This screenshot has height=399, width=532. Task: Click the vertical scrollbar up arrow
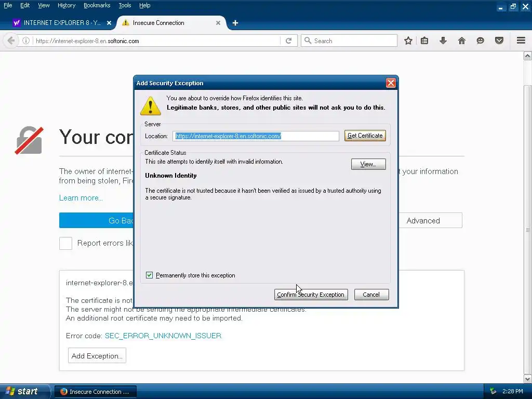(527, 56)
